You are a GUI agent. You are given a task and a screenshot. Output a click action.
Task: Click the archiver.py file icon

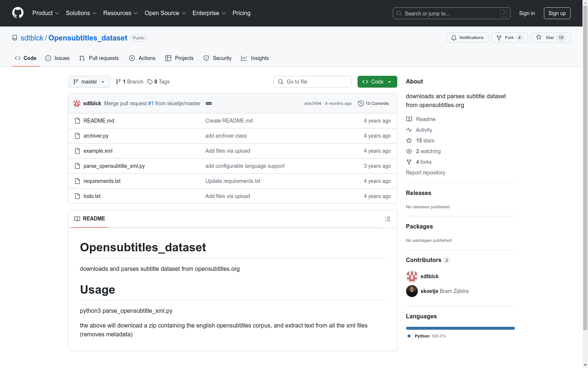(77, 136)
